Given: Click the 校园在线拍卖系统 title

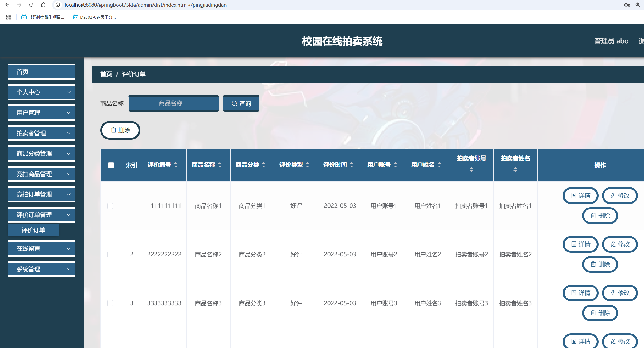Looking at the screenshot, I should 342,41.
